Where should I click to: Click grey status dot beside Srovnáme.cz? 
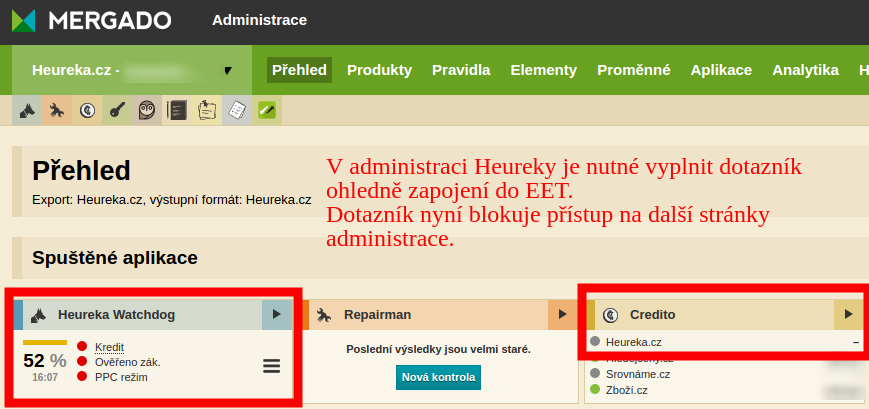(595, 374)
